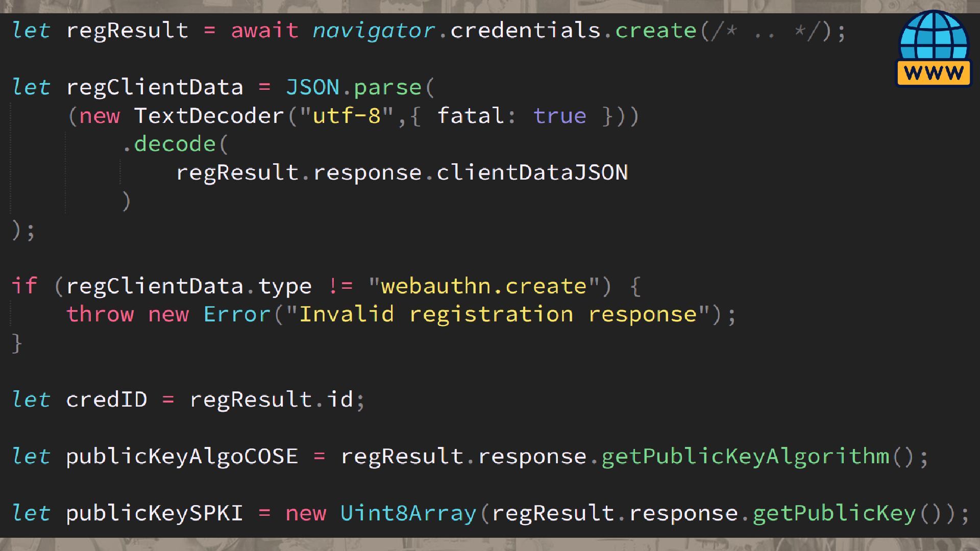Viewport: 980px width, 551px height.
Task: Click the "Invalid registration response" string
Action: [498, 314]
